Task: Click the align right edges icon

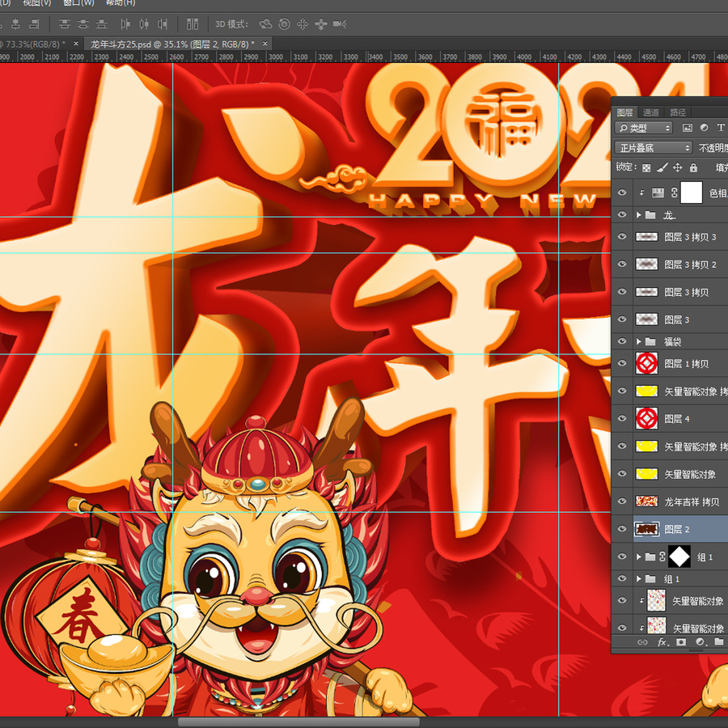Action: (34, 23)
